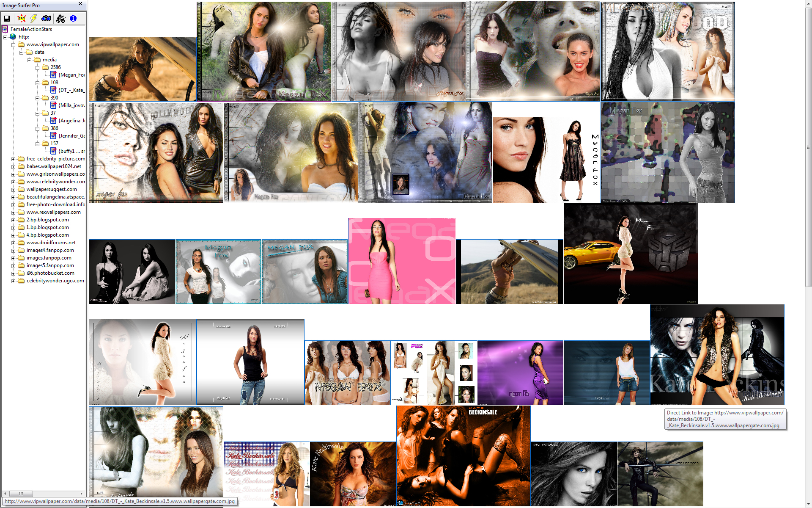Open the orange BECKINSALE collage thumbnail
The width and height of the screenshot is (812, 508).
coord(463,456)
